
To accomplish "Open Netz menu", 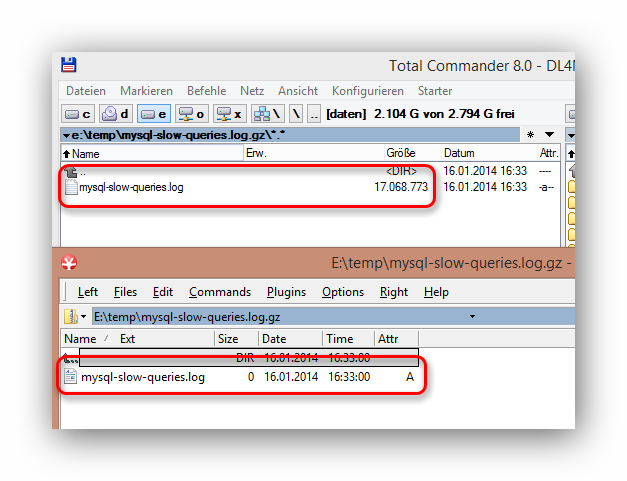I will click(x=252, y=91).
